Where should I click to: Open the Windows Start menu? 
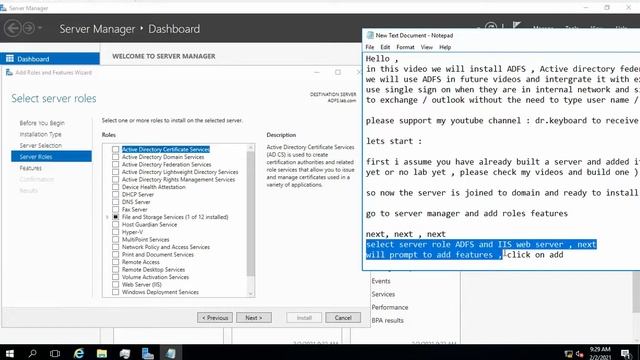[x=10, y=353]
